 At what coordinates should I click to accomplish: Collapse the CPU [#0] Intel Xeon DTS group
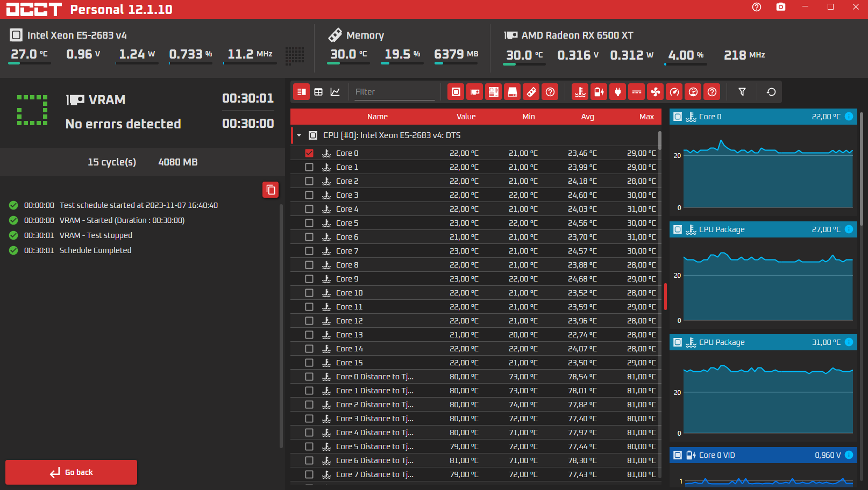(x=299, y=135)
